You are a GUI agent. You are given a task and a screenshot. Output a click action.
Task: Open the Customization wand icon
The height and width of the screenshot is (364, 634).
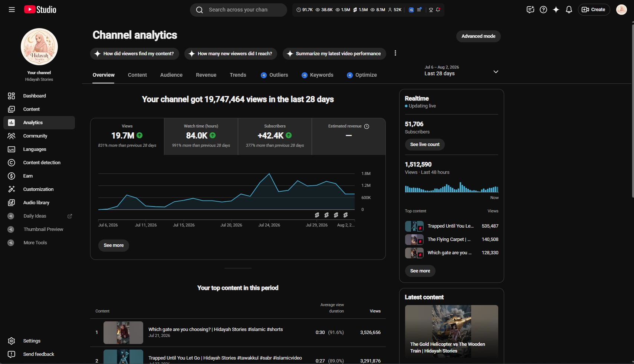coord(12,189)
